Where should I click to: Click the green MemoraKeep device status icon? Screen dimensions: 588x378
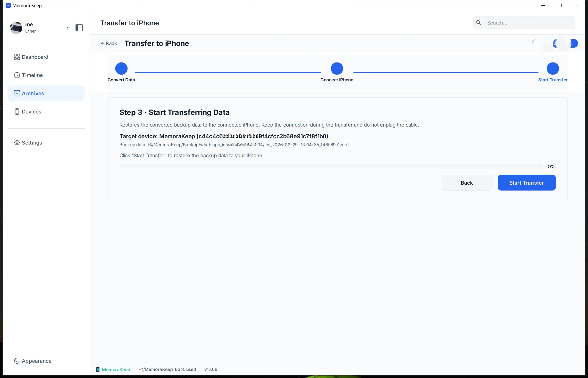click(x=98, y=370)
